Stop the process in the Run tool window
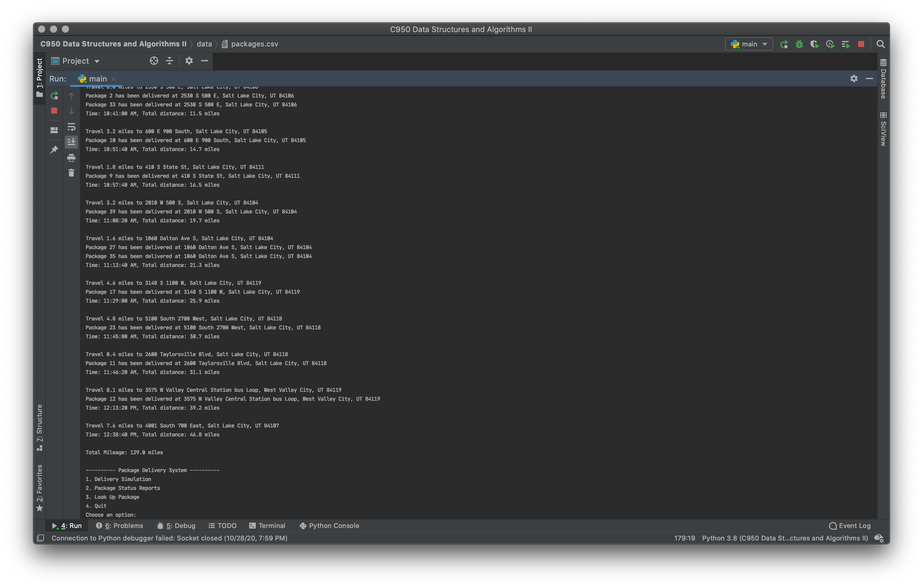This screenshot has width=923, height=588. [54, 111]
